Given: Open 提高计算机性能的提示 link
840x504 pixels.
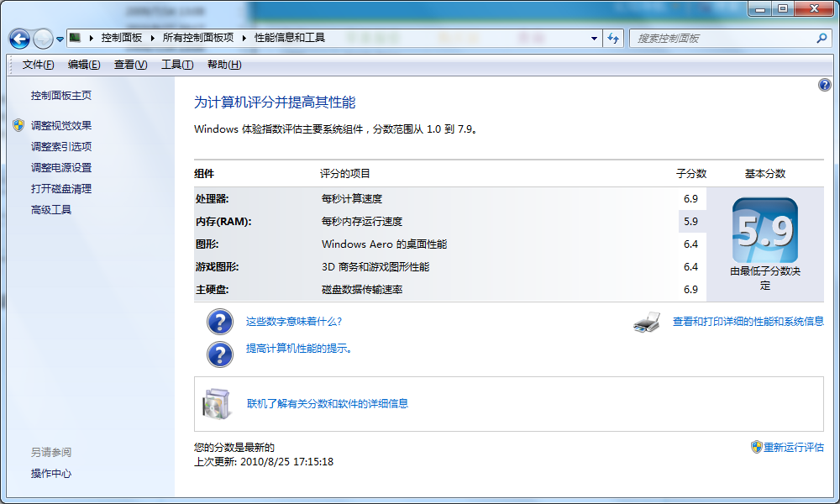Looking at the screenshot, I should tap(299, 349).
